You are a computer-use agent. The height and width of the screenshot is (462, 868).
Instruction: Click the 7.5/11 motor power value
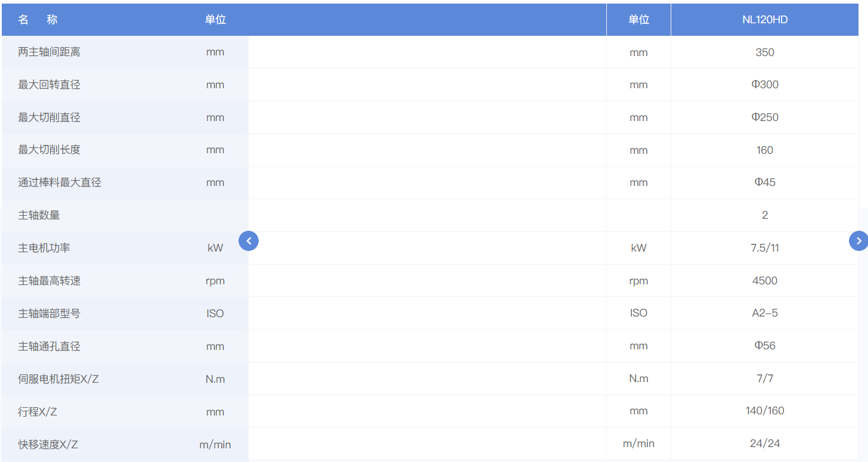pyautogui.click(x=765, y=248)
